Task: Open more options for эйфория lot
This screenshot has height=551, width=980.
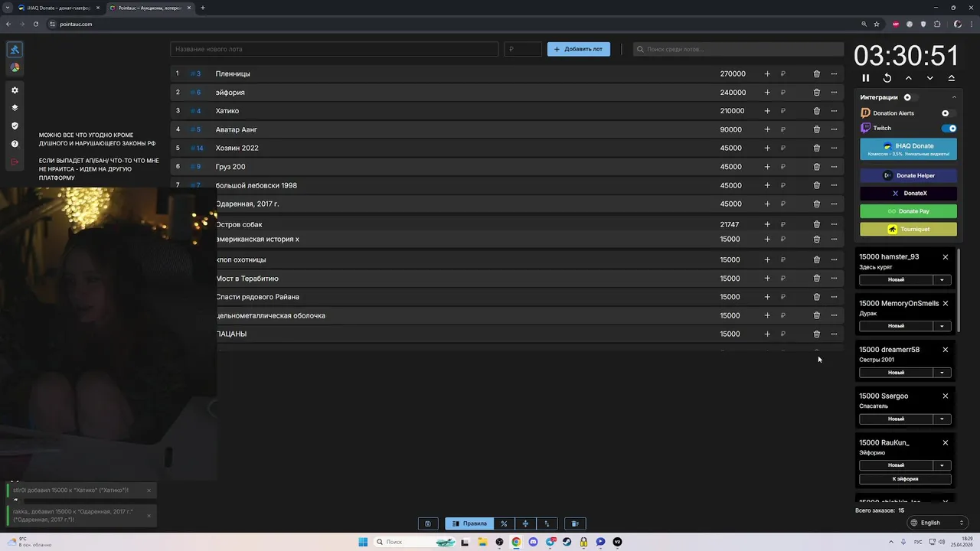Action: pyautogui.click(x=834, y=93)
